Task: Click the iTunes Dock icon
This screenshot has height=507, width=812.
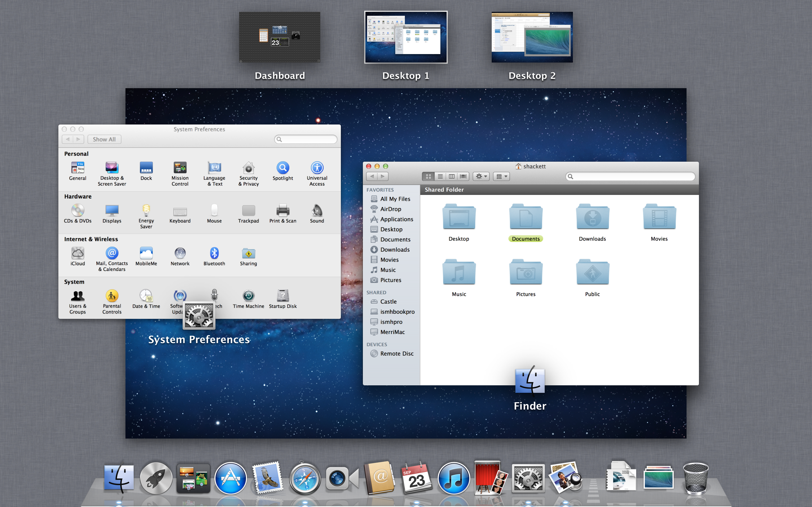Action: tap(453, 479)
